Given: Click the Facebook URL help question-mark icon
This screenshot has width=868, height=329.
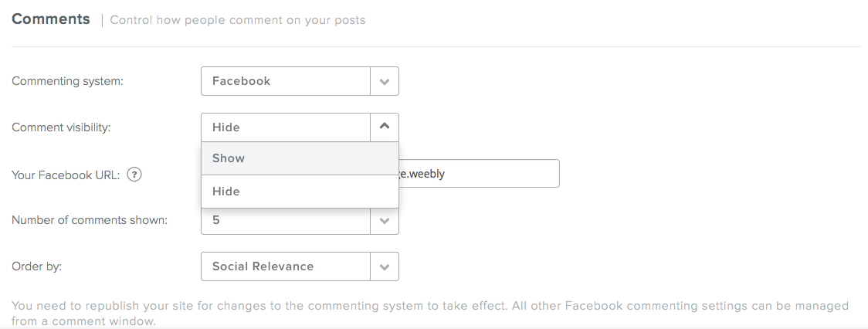Looking at the screenshot, I should 134,174.
